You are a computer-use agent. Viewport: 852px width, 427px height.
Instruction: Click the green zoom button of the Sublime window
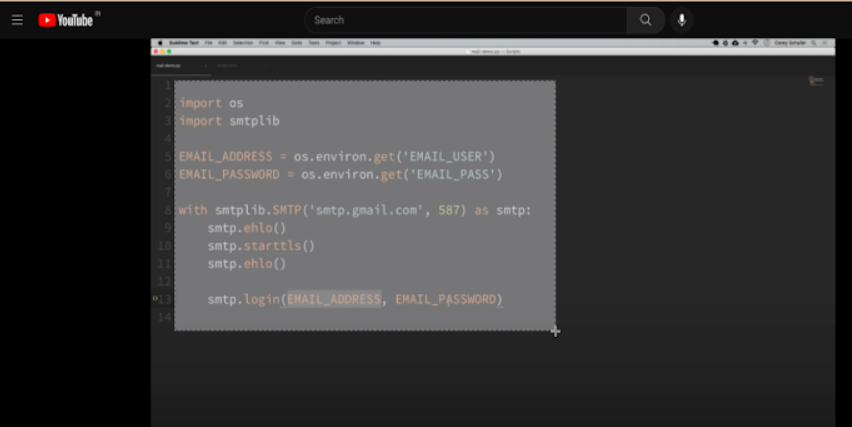pos(170,51)
